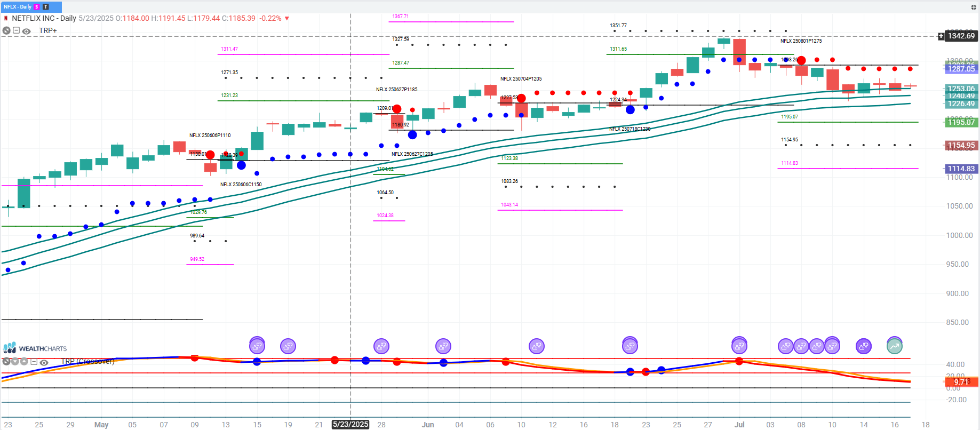Toggle TRP+ indicator visibility with the eye icon

pyautogui.click(x=26, y=31)
